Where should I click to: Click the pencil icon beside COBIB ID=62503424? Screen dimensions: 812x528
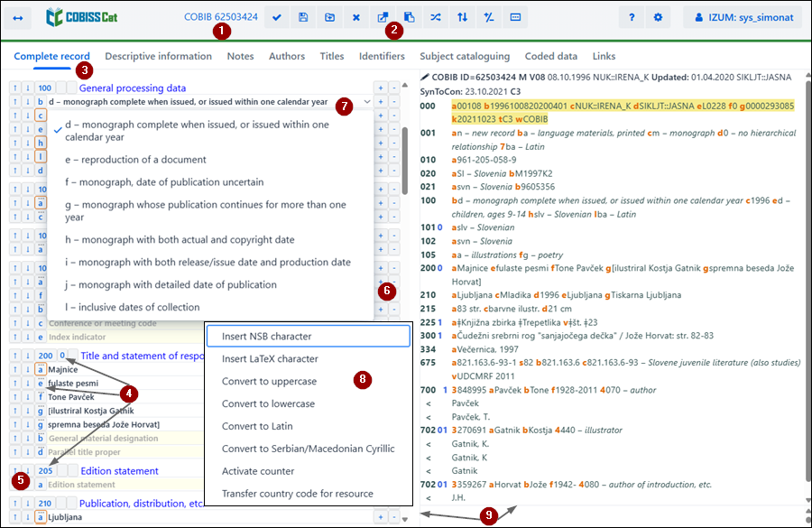click(x=425, y=78)
